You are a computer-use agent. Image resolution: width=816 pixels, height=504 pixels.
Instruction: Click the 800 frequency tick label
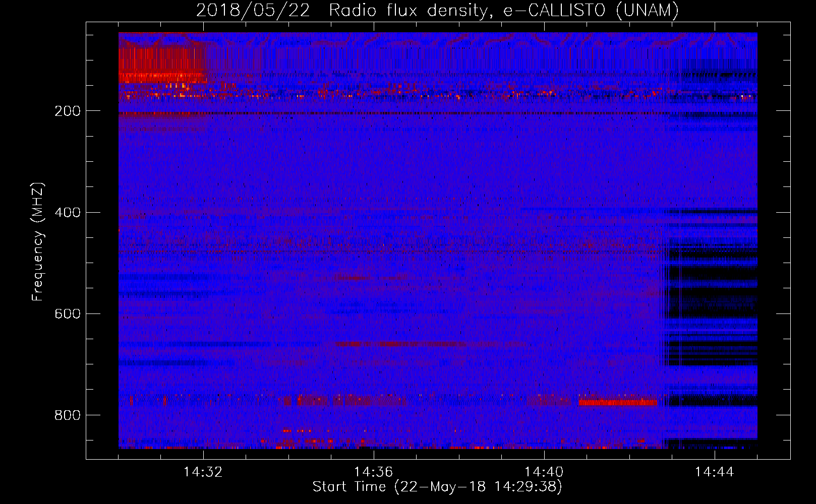pyautogui.click(x=67, y=415)
